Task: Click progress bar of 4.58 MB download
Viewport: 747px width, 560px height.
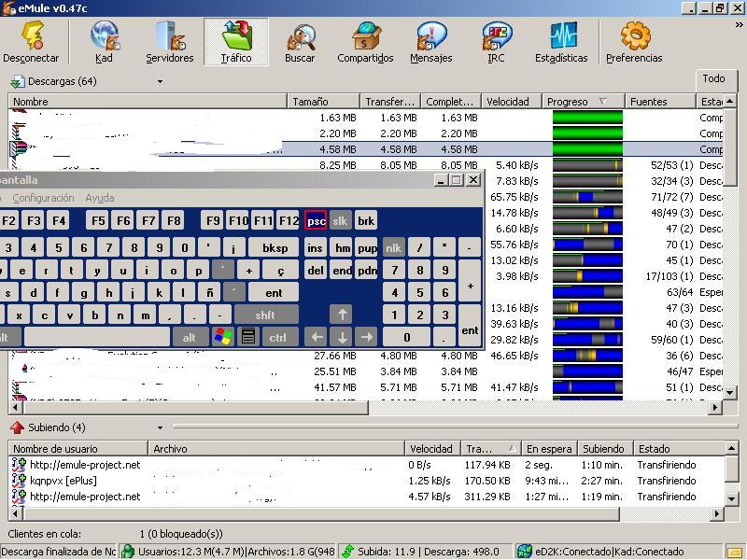Action: 587,149
